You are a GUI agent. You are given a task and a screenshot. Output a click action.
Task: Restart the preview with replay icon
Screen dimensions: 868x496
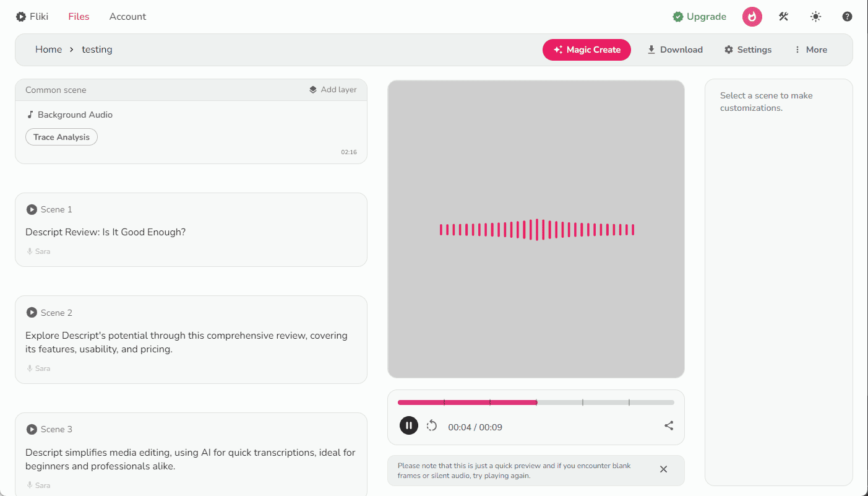pos(432,425)
